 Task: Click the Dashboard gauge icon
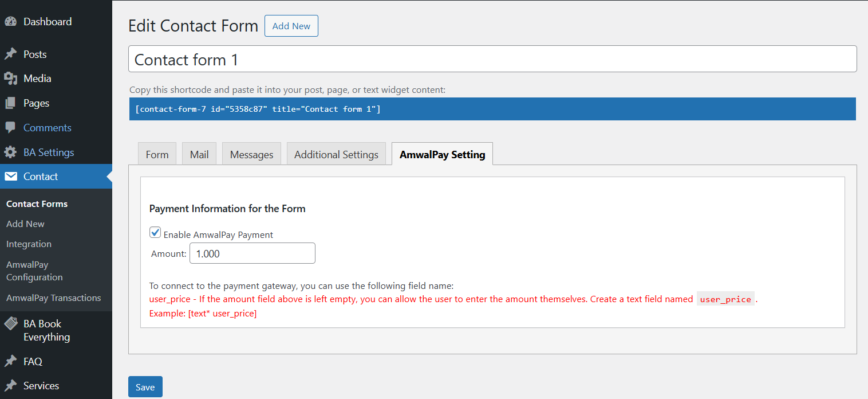click(x=10, y=22)
